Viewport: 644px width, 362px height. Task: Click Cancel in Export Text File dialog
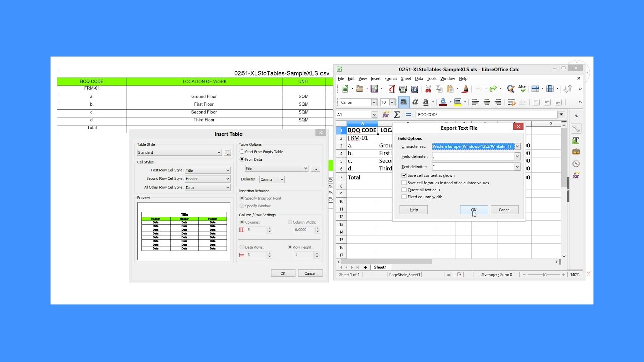(x=505, y=210)
